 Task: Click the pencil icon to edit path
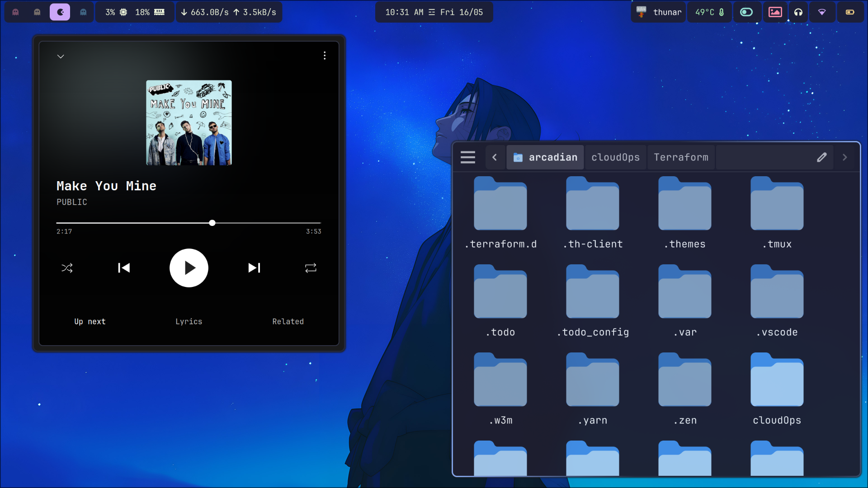click(822, 157)
